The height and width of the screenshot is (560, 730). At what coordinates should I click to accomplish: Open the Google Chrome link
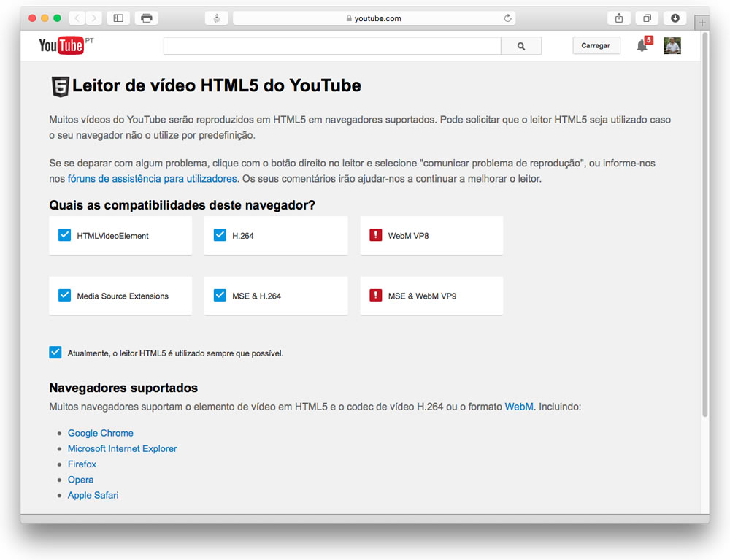(x=101, y=433)
